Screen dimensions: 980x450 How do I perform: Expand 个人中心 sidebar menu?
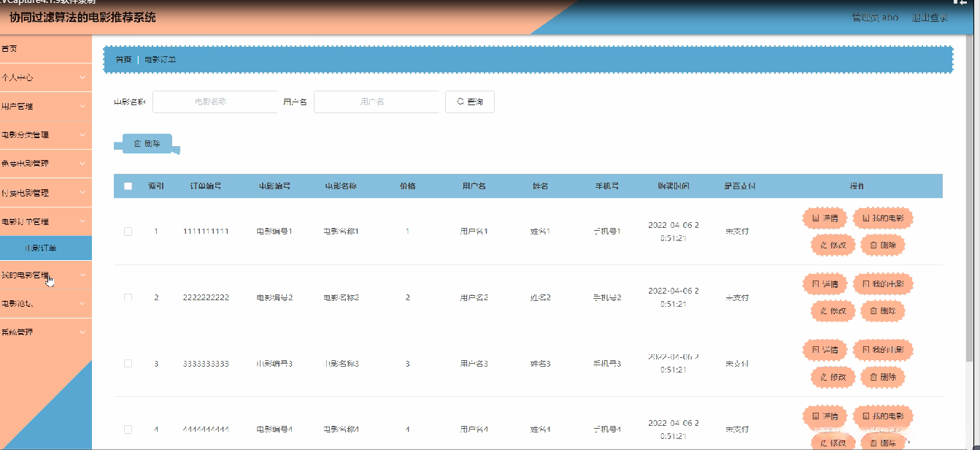pos(46,77)
